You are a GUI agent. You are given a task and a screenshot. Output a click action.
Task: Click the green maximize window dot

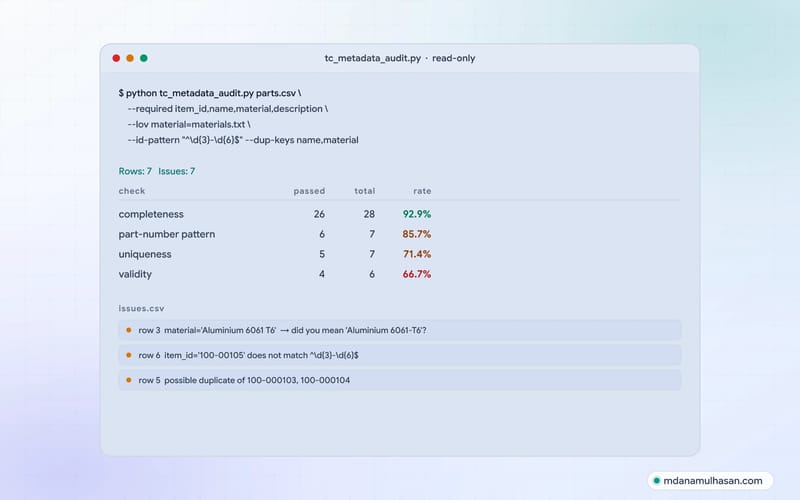(x=144, y=58)
